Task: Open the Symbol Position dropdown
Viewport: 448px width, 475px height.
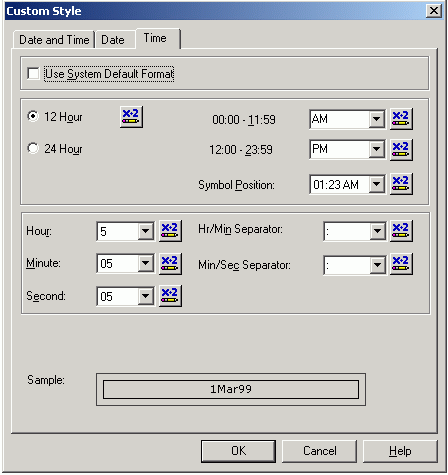Action: pyautogui.click(x=377, y=184)
